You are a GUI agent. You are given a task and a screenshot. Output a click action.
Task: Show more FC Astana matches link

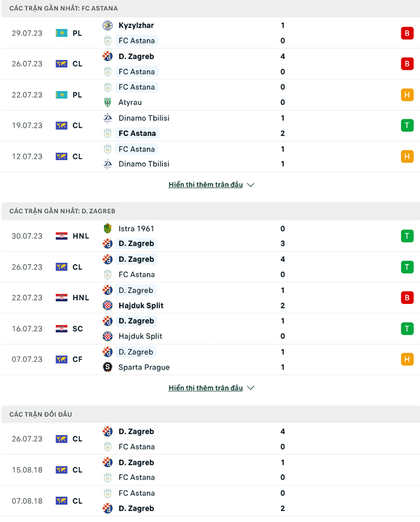205,185
